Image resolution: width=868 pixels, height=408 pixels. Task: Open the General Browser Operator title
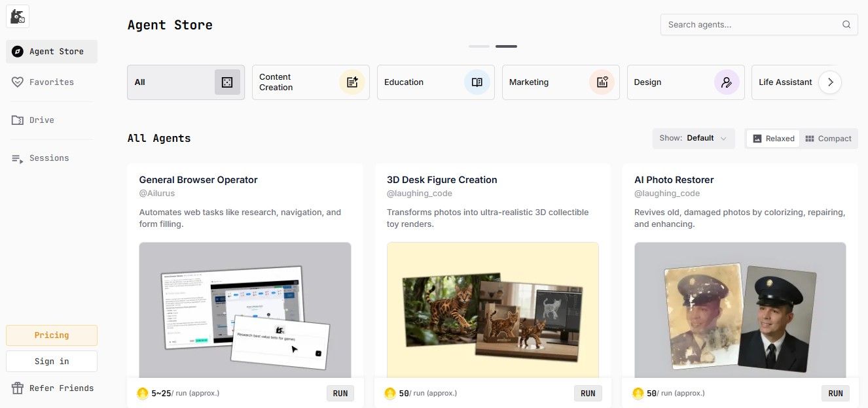pyautogui.click(x=198, y=180)
